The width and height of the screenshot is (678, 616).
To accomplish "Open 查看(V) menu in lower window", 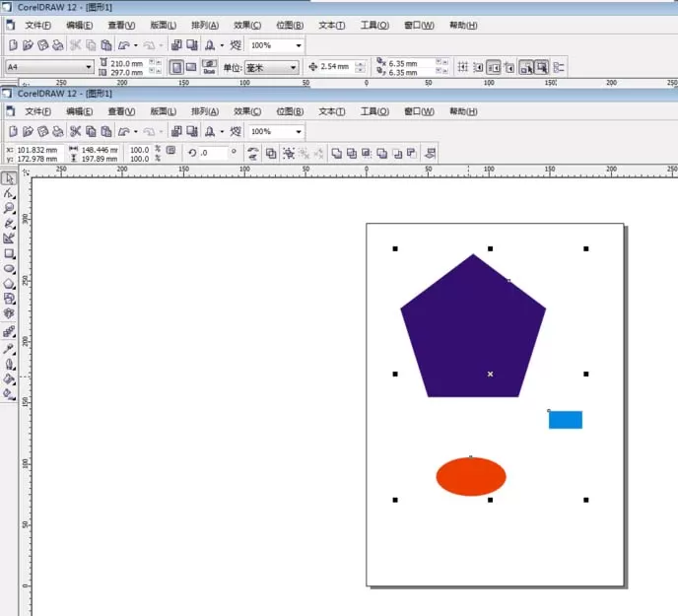I will (x=121, y=111).
